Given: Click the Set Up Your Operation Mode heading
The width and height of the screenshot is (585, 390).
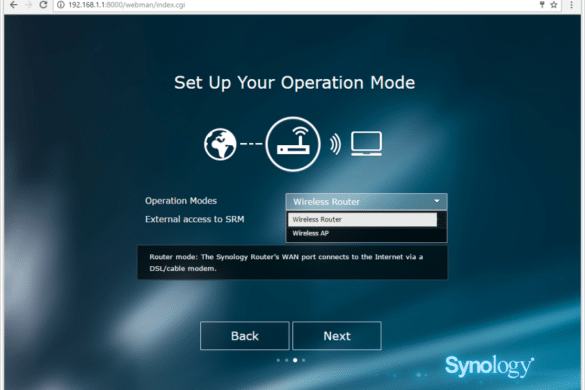Looking at the screenshot, I should (294, 83).
